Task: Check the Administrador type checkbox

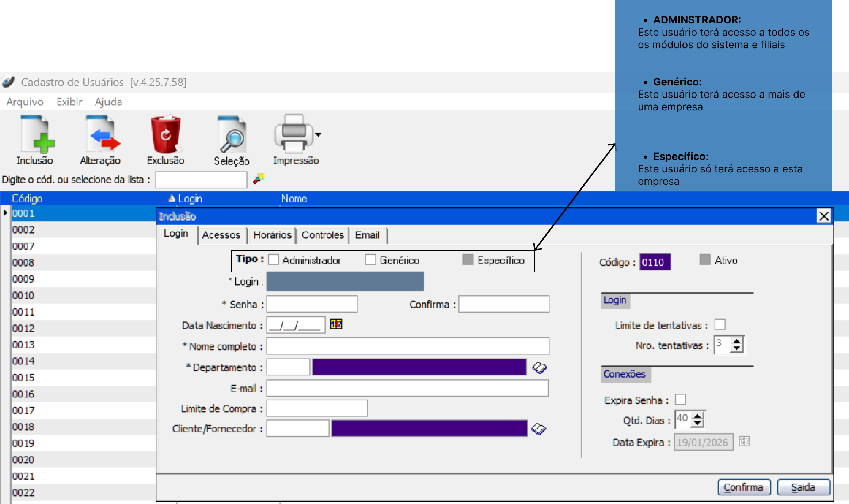Action: point(273,260)
